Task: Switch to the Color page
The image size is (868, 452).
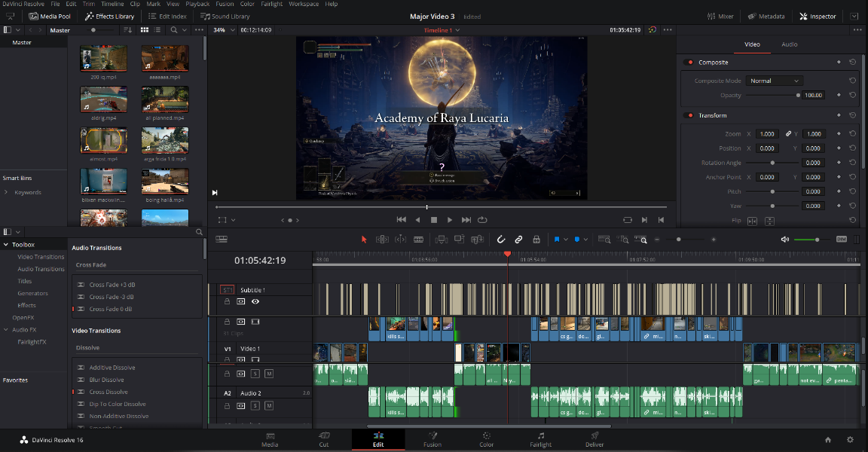Action: pos(486,441)
